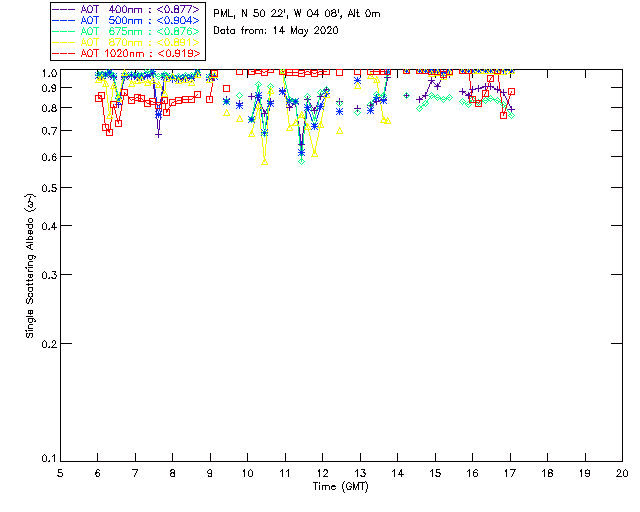Click the 0.5 label on y axis
This screenshot has width=640, height=512.
[49, 188]
